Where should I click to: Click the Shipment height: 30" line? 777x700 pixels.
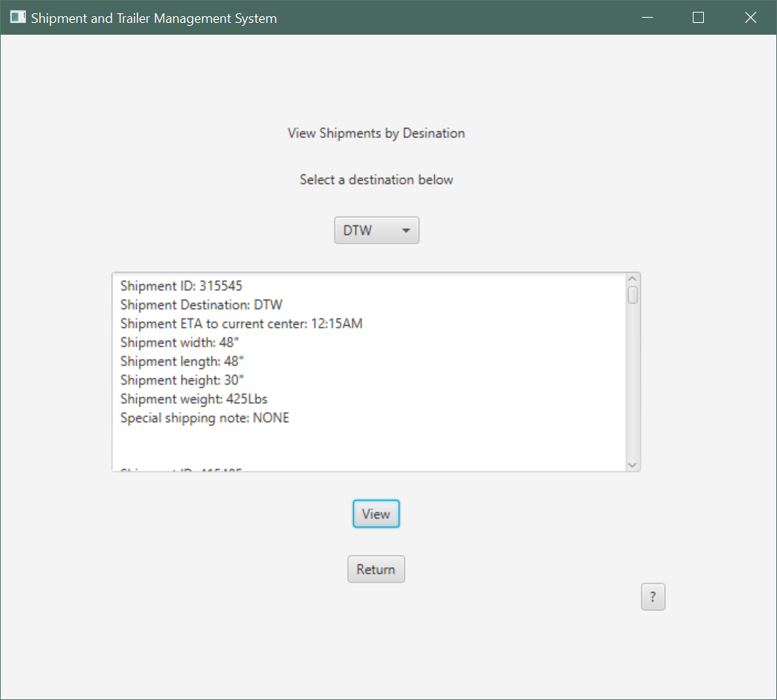tap(182, 380)
